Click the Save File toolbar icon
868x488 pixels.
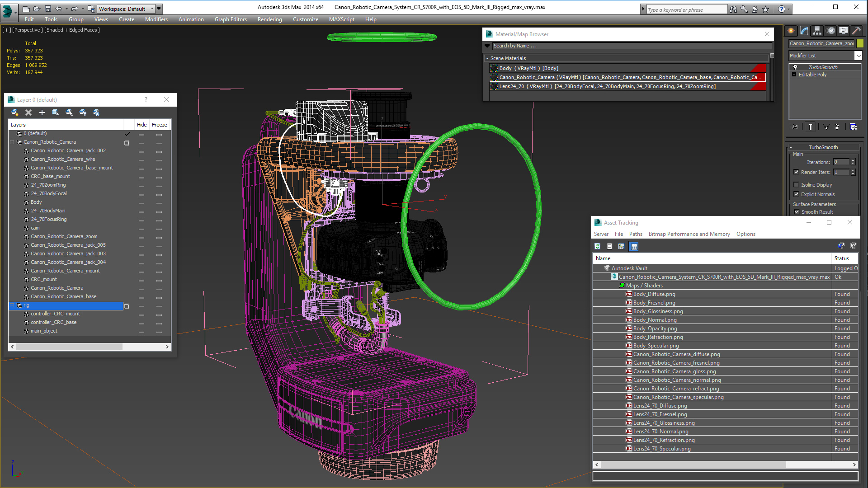click(x=47, y=9)
